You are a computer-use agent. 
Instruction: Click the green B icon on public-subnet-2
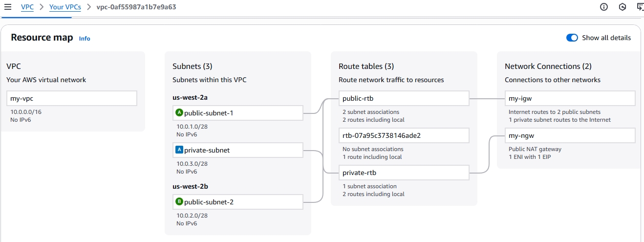tap(179, 201)
